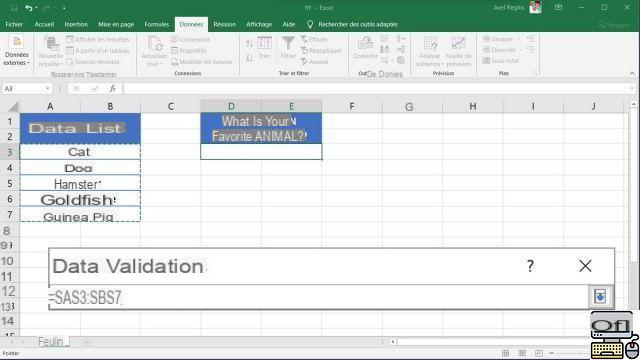Screen dimensions: 640x360
Task: Switch to the Révision tab
Action: (x=224, y=24)
